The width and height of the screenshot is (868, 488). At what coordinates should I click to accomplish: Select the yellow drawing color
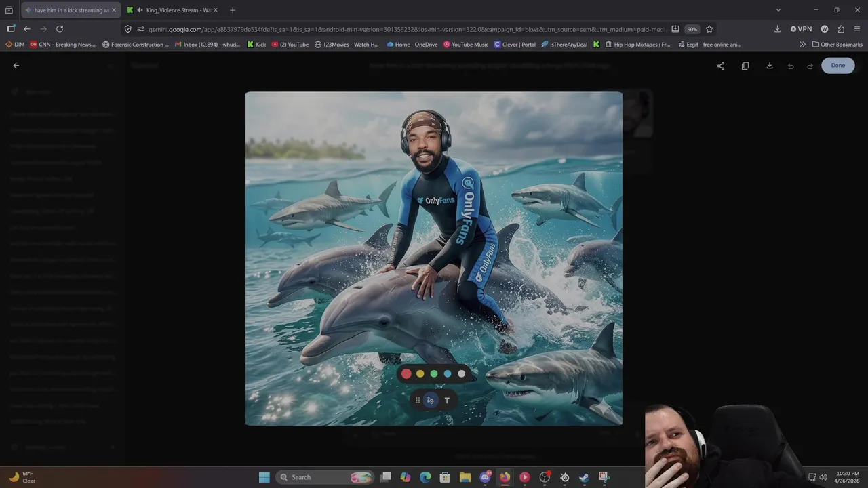pos(420,373)
